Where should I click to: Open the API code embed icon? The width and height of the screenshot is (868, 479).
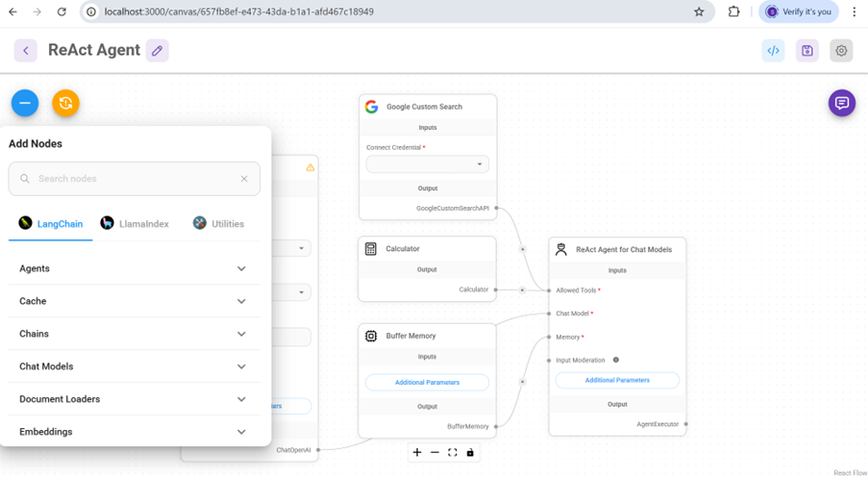pos(774,50)
